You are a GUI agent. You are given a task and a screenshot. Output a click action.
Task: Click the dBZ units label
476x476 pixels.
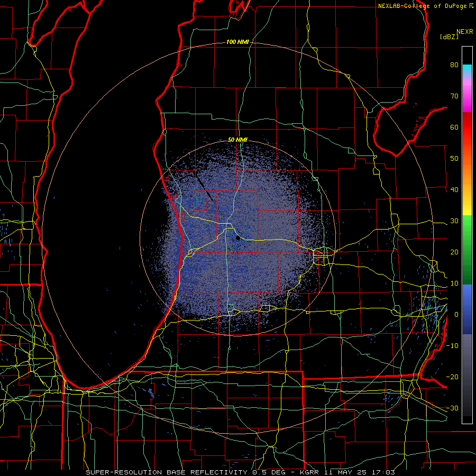(x=449, y=36)
